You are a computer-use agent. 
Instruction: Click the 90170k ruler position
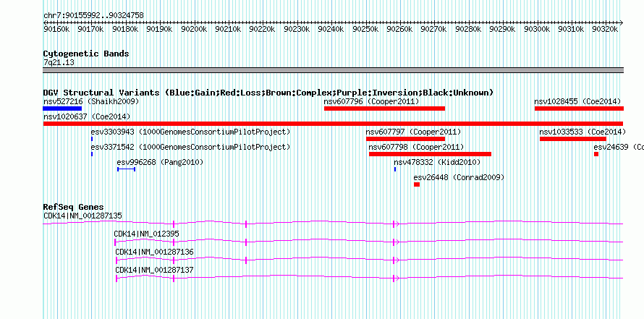(90, 29)
